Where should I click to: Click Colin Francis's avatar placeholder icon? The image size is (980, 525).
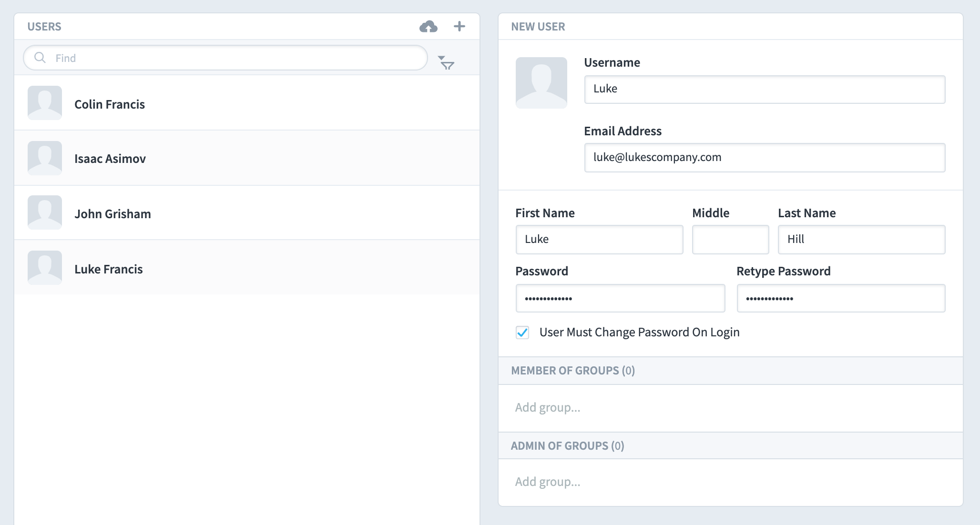coord(44,103)
